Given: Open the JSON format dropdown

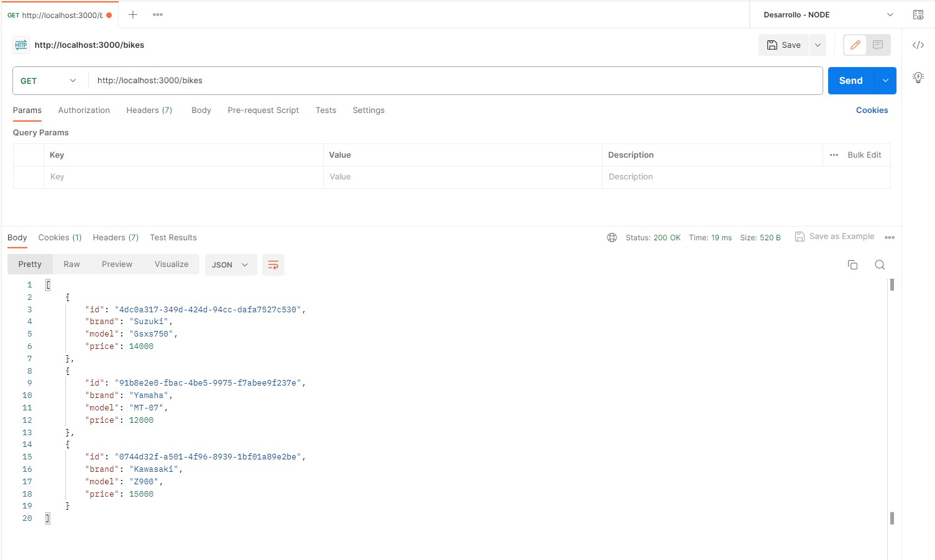Looking at the screenshot, I should click(x=230, y=264).
